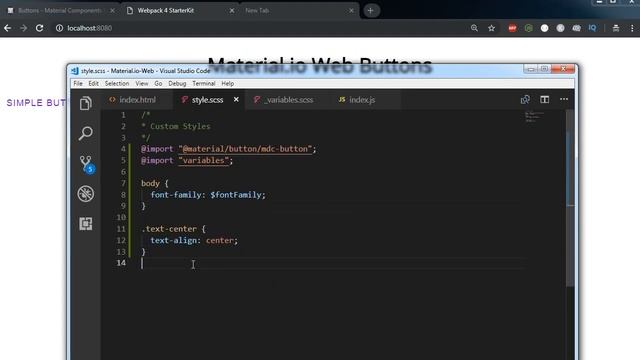Split the editor with split icon

pos(544,99)
